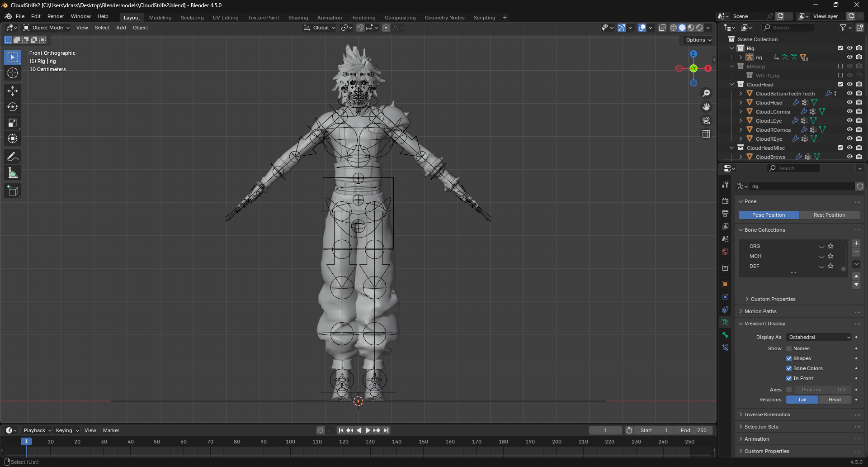Open the Render menu

[56, 16]
